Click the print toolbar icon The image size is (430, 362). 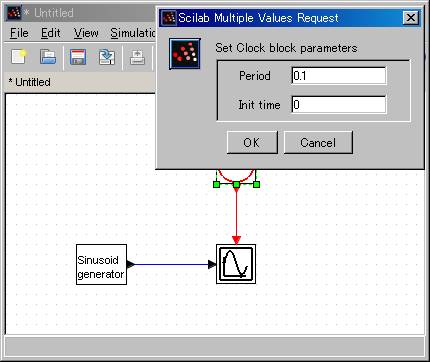tap(137, 57)
